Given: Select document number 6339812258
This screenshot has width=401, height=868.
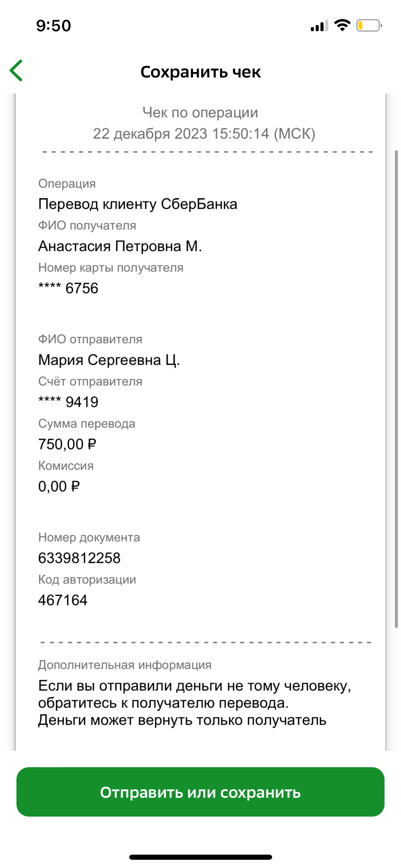Looking at the screenshot, I should coord(79,558).
